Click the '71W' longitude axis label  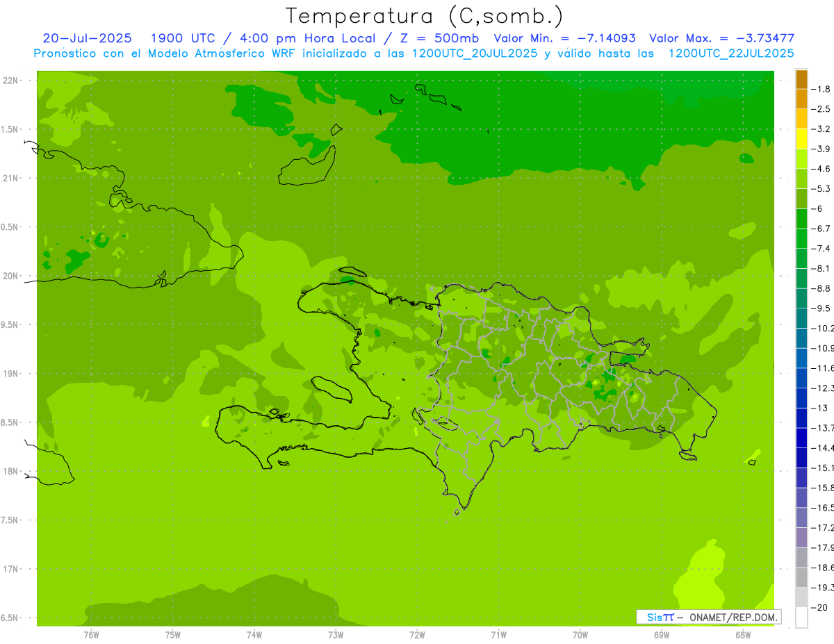tap(498, 634)
